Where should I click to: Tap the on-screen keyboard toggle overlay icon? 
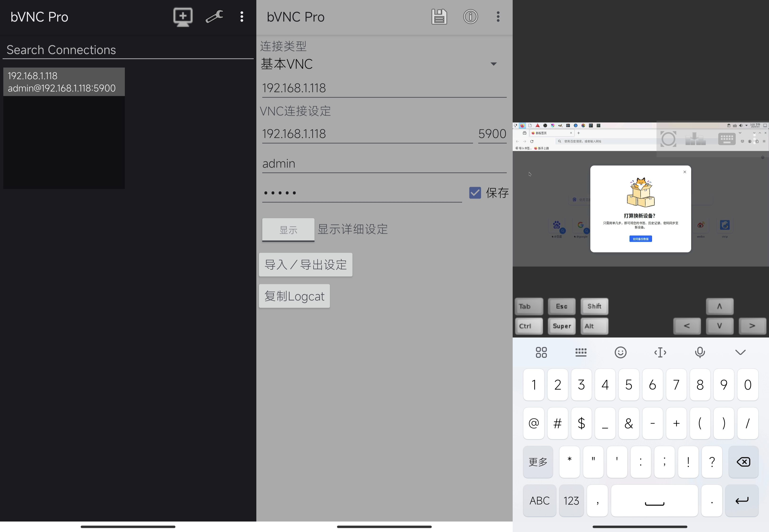point(727,139)
